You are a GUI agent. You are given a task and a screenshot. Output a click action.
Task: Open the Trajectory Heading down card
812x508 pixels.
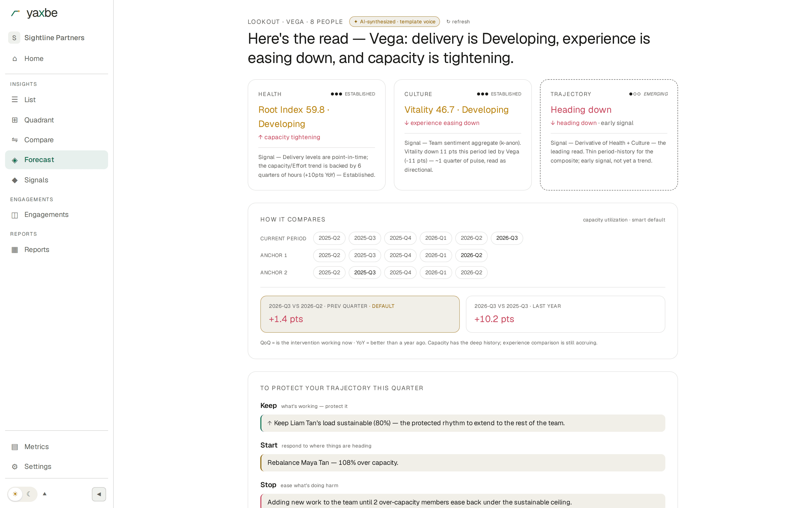[x=609, y=135]
